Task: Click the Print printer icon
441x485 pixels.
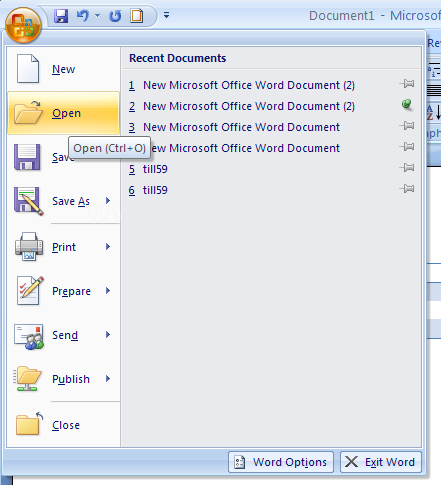Action: click(29, 246)
